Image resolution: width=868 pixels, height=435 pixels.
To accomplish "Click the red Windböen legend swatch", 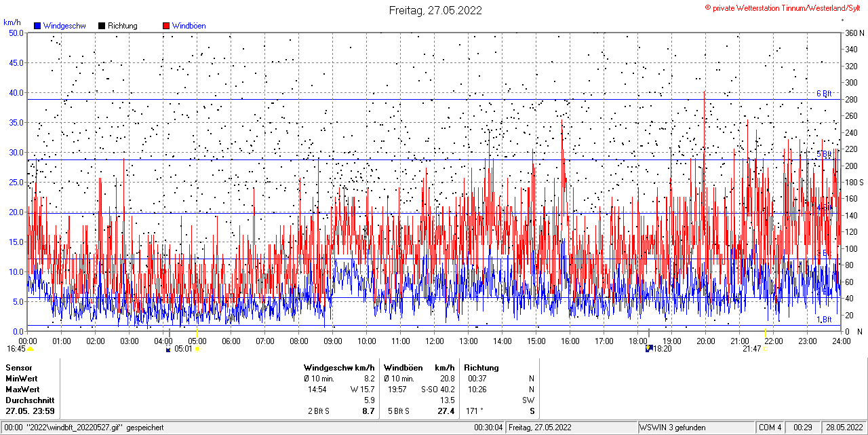I will click(x=166, y=26).
